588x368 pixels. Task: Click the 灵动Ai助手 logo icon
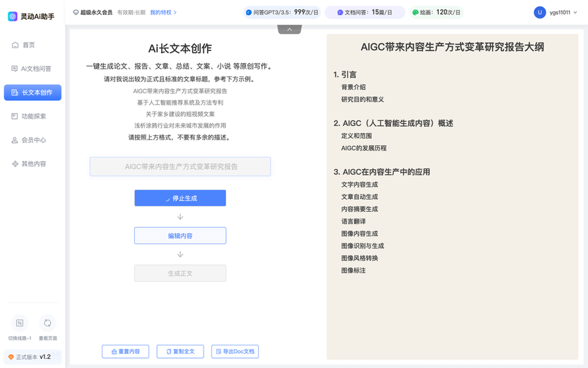coord(13,16)
